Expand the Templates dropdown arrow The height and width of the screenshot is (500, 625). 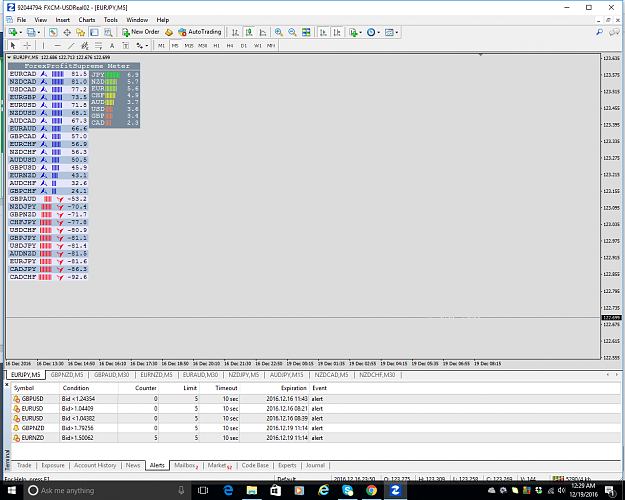tap(397, 33)
